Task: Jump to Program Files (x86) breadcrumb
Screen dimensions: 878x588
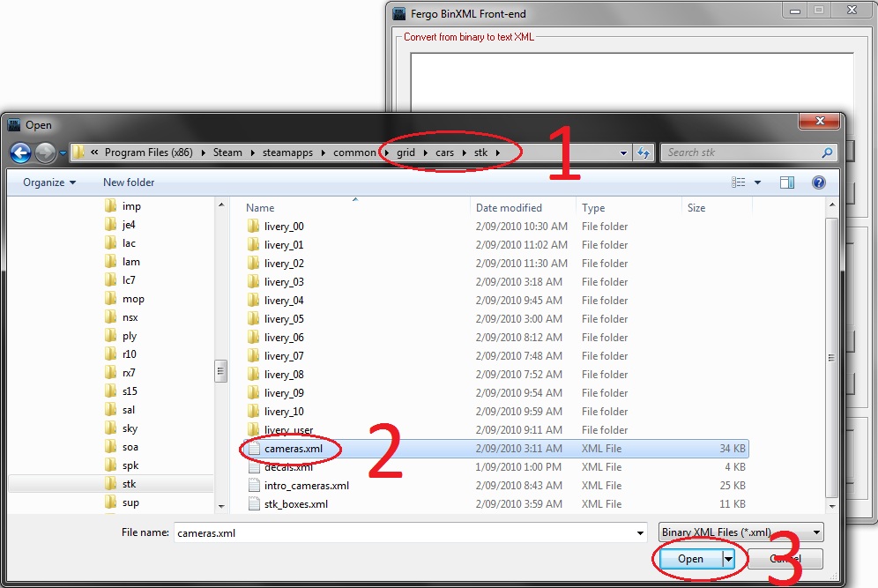Action: coord(148,153)
